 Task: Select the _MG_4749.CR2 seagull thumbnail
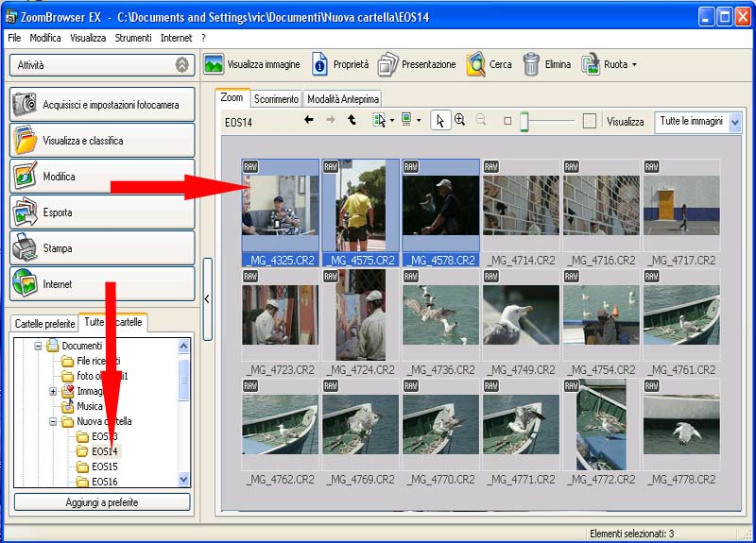[521, 314]
